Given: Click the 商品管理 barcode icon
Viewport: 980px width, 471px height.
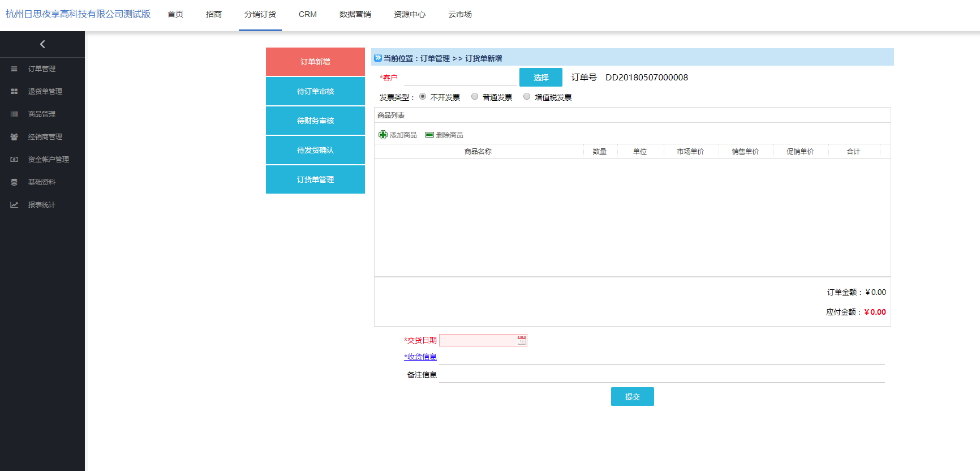Looking at the screenshot, I should (x=14, y=114).
